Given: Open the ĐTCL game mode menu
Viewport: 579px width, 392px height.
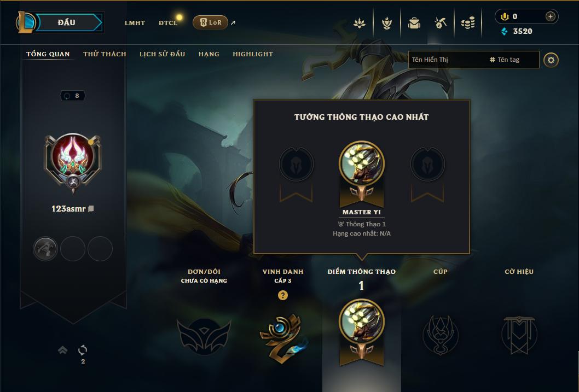Looking at the screenshot, I should pyautogui.click(x=168, y=23).
